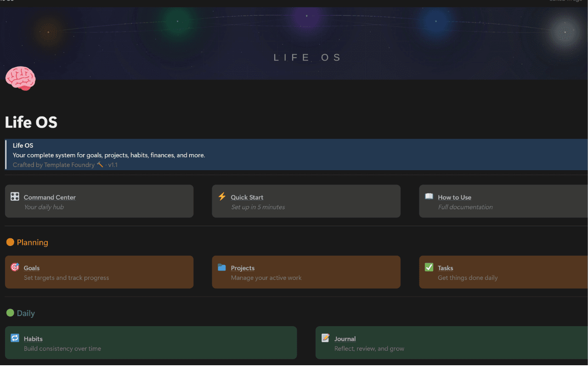Click the open book icon on How to Use
Screen dimensions: 588x368
coord(429,197)
